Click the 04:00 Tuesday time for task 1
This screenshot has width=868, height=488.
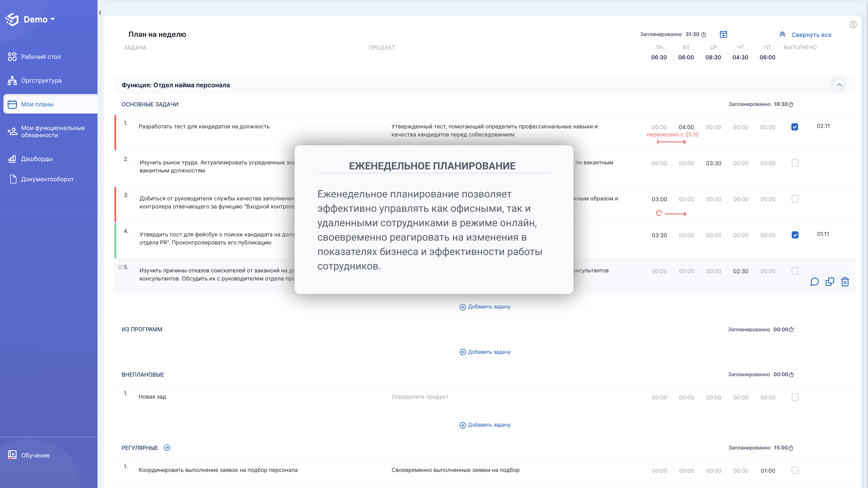[x=686, y=127]
